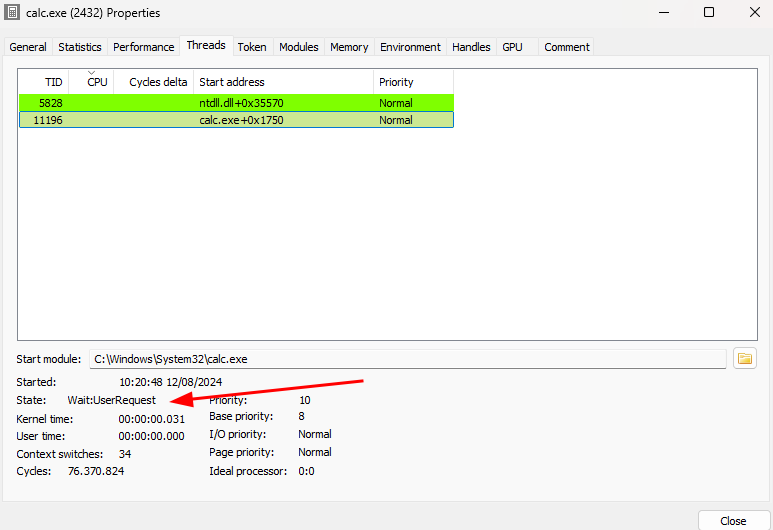Select the Modules tab

pyautogui.click(x=299, y=47)
